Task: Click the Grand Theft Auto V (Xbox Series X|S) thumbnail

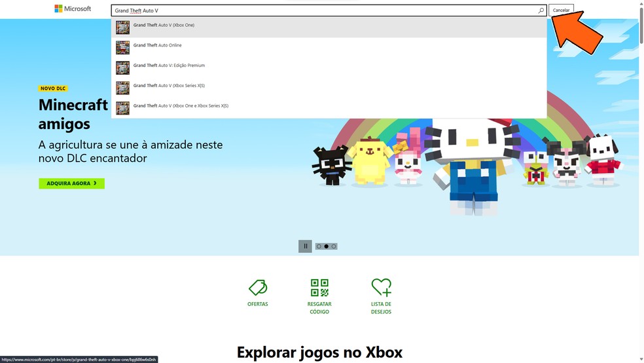Action: tap(122, 88)
